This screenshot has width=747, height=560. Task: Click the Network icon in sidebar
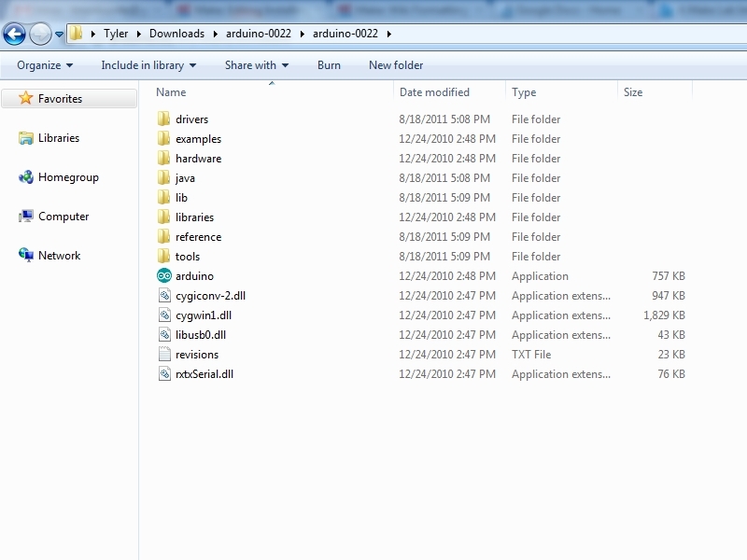(x=26, y=255)
